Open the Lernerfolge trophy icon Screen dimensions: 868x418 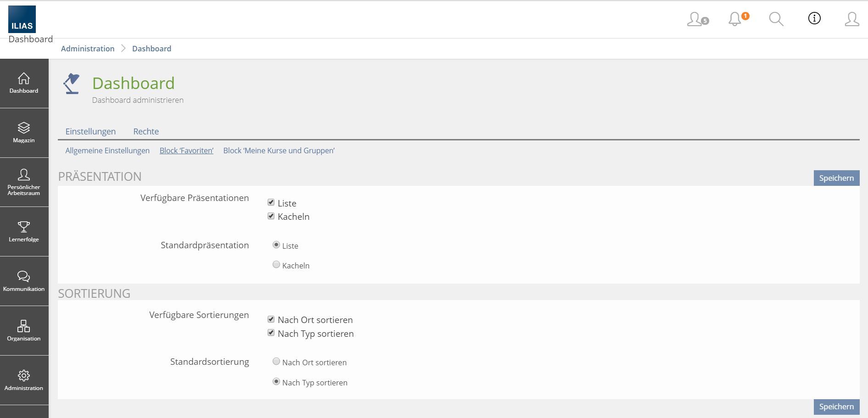click(x=24, y=227)
